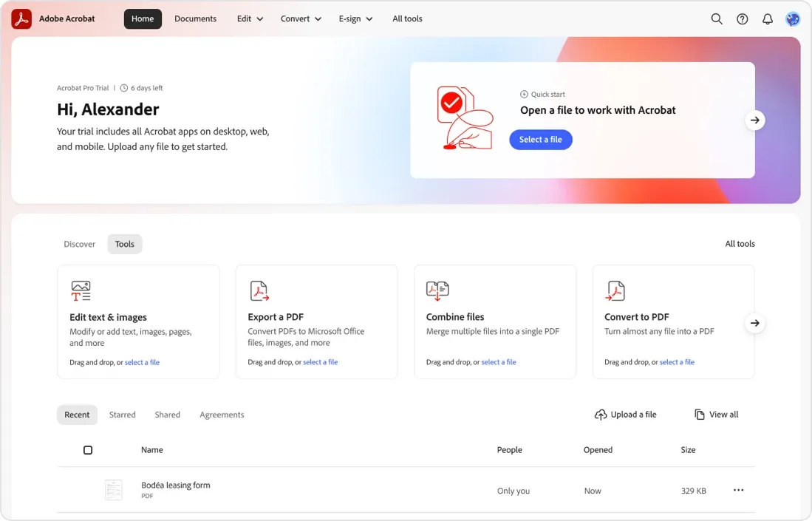
Task: Click the user profile avatar icon
Action: pos(792,18)
